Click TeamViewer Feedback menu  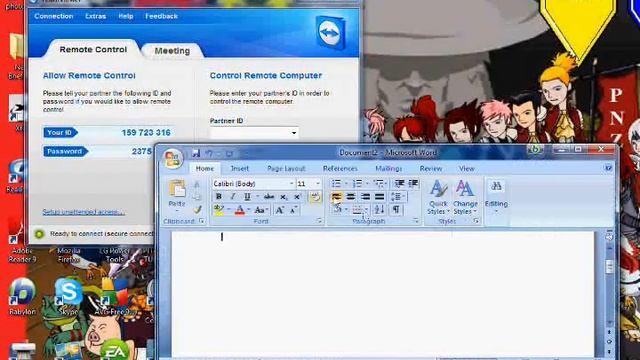click(161, 16)
